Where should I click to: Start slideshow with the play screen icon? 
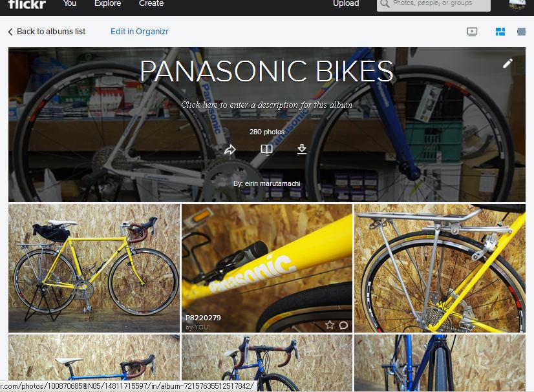(x=472, y=32)
